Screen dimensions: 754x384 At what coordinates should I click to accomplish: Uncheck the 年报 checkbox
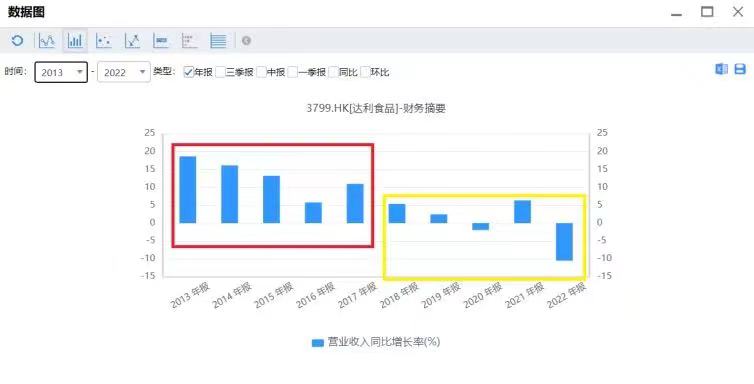pos(188,72)
